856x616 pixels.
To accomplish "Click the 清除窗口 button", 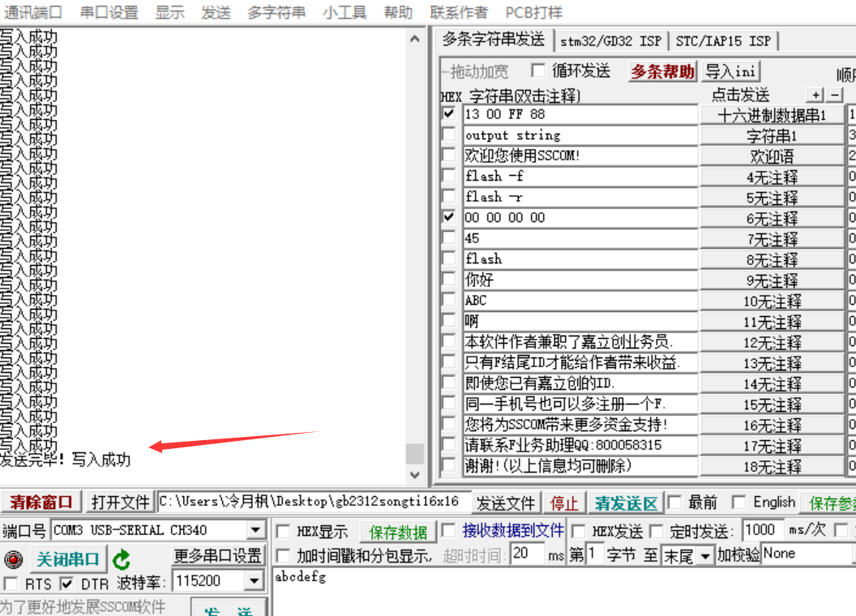I will (41, 502).
